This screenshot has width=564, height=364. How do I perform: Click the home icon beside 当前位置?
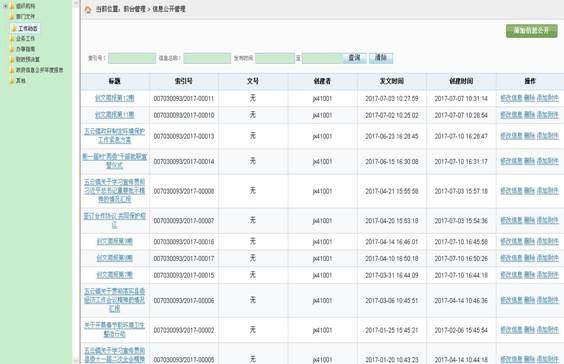pyautogui.click(x=88, y=9)
